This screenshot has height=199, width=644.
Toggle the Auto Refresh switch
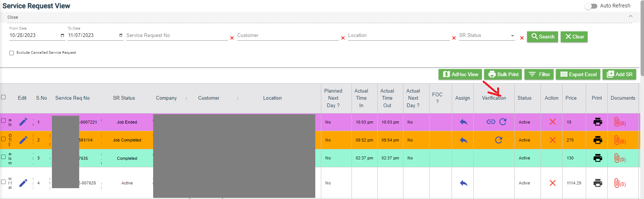tap(591, 6)
